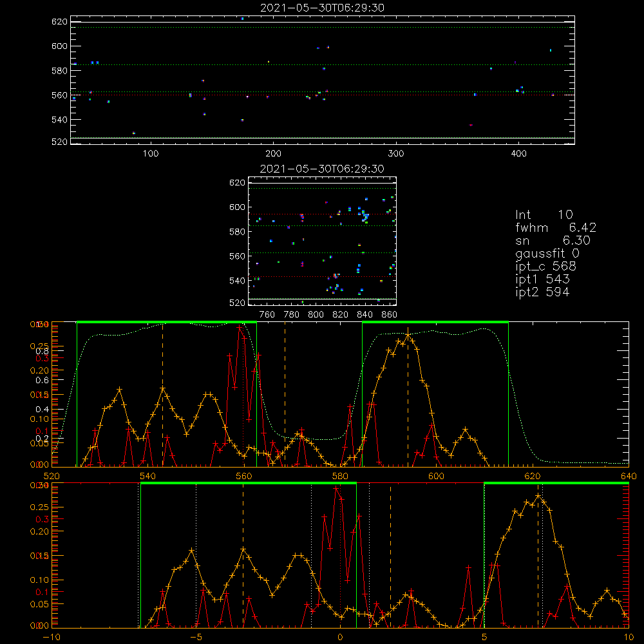644x644 pixels.
Task: Click white y-axis label 0.6 on third plot
Action: coord(43,381)
